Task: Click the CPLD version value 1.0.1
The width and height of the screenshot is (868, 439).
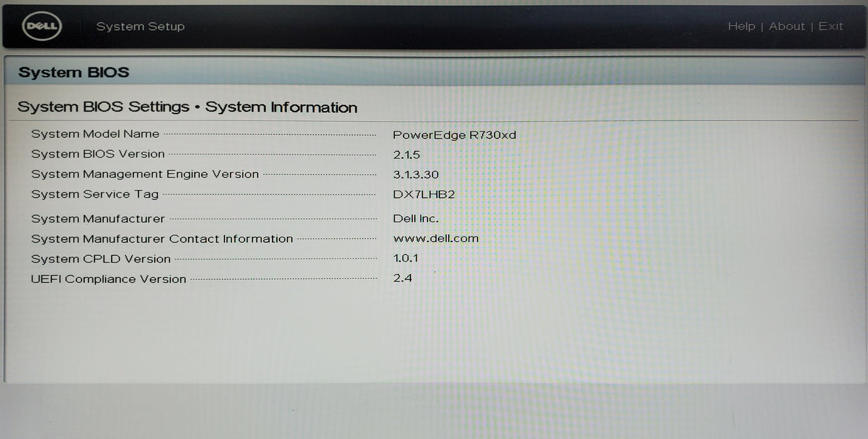Action: pos(405,258)
